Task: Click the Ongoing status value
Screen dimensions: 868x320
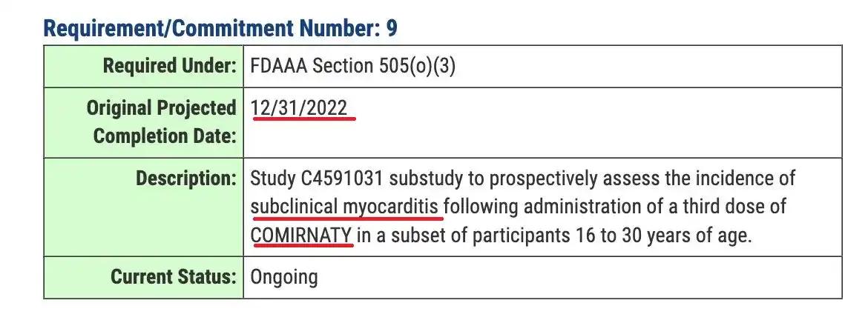Action: coord(284,277)
